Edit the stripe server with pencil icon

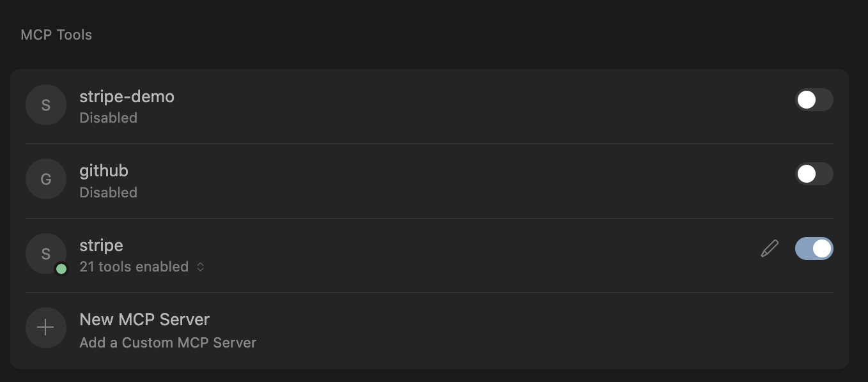[x=770, y=248]
